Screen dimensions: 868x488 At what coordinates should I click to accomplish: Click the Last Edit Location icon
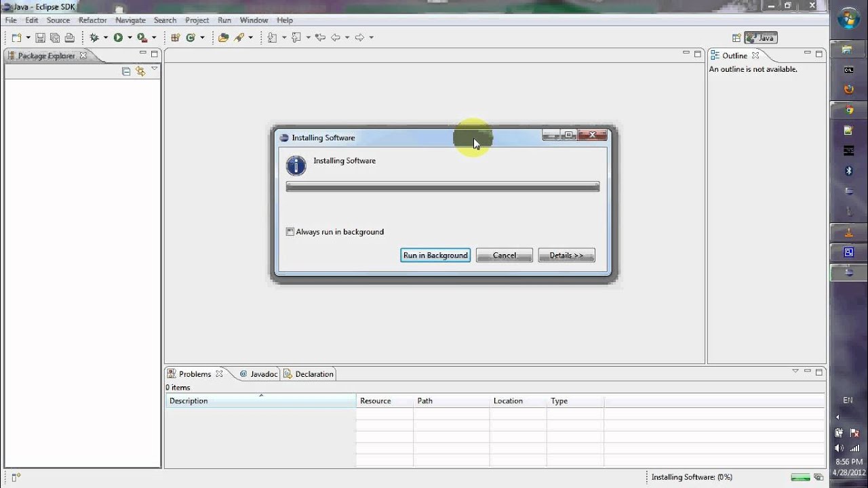(x=321, y=38)
